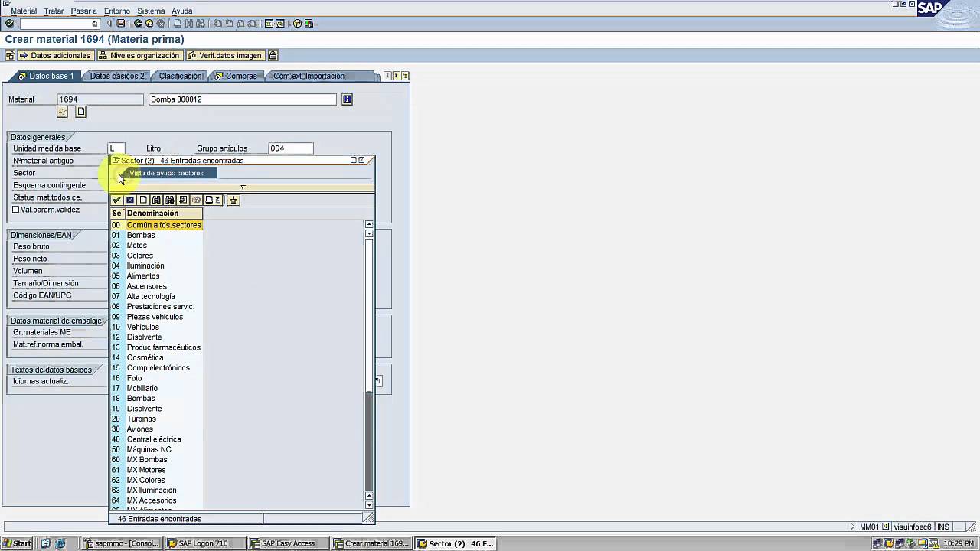
Task: Click the Datos adicionales button
Action: [55, 55]
